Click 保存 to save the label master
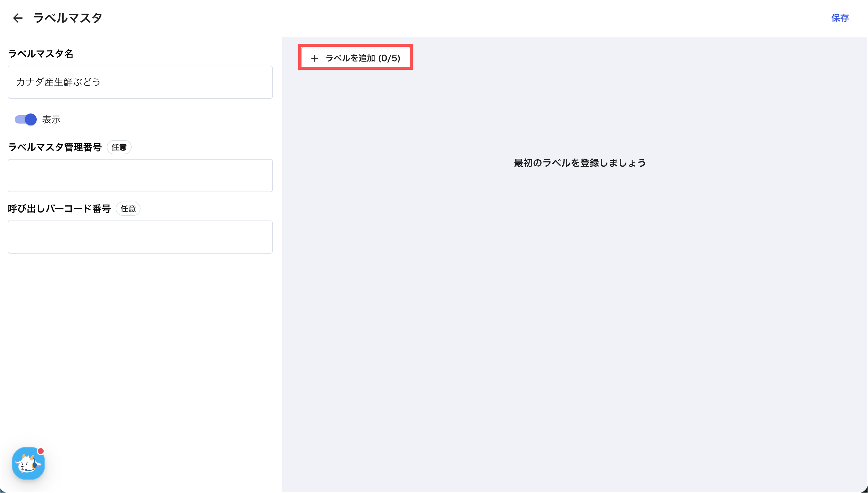 click(840, 18)
